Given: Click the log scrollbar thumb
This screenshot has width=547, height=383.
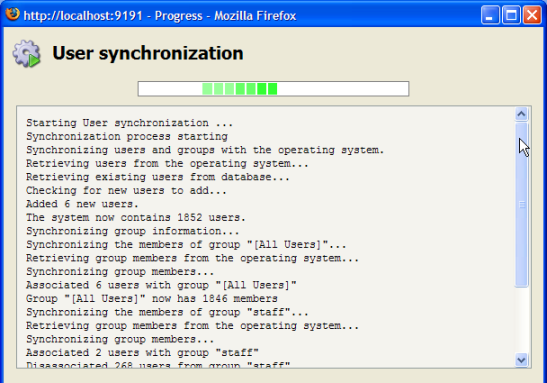Looking at the screenshot, I should pyautogui.click(x=521, y=205).
